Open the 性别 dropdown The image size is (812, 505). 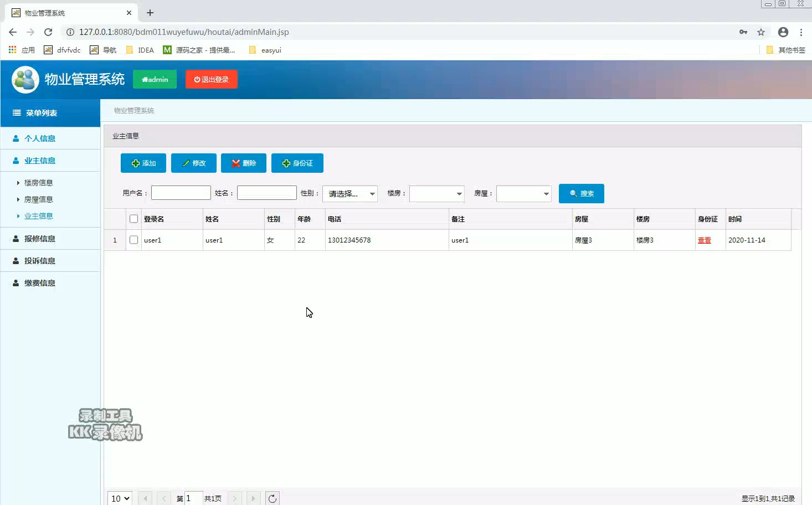[x=350, y=194]
